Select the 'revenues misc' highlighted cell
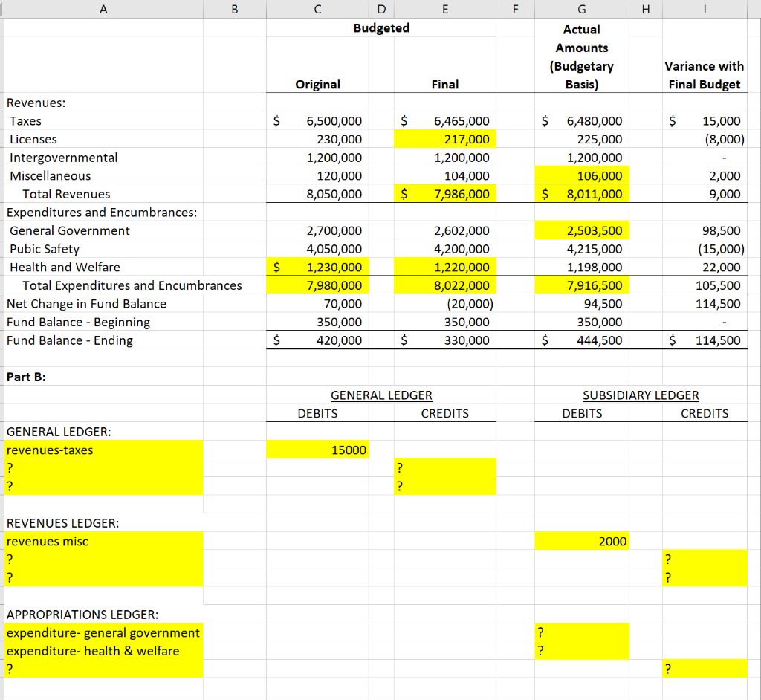Image resolution: width=761 pixels, height=700 pixels. [x=103, y=541]
